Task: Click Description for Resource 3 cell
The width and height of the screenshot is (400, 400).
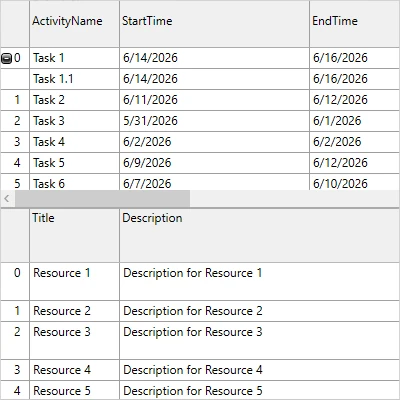Action: (260, 340)
